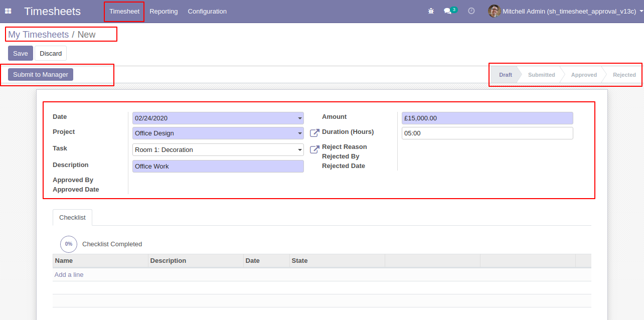Open the activities clock icon
Screen dimensions: 644x320
point(471,11)
